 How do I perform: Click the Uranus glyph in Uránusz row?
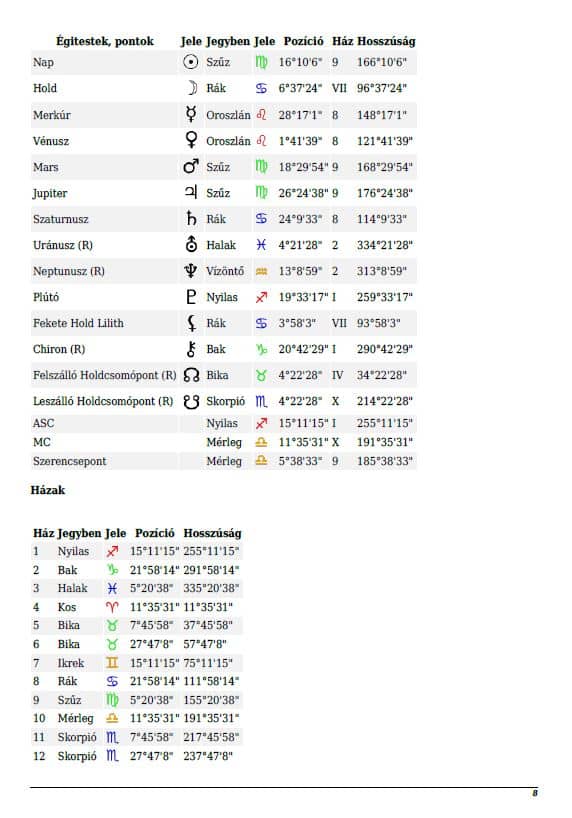191,245
